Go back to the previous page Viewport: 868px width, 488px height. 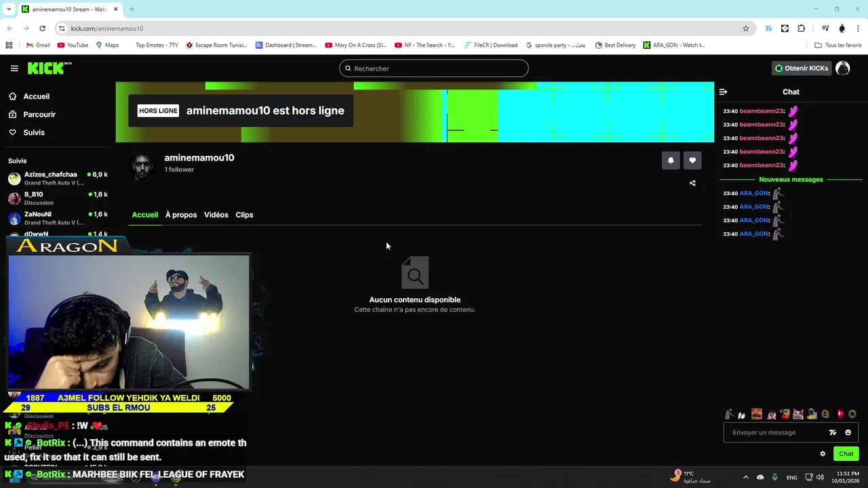(9, 28)
